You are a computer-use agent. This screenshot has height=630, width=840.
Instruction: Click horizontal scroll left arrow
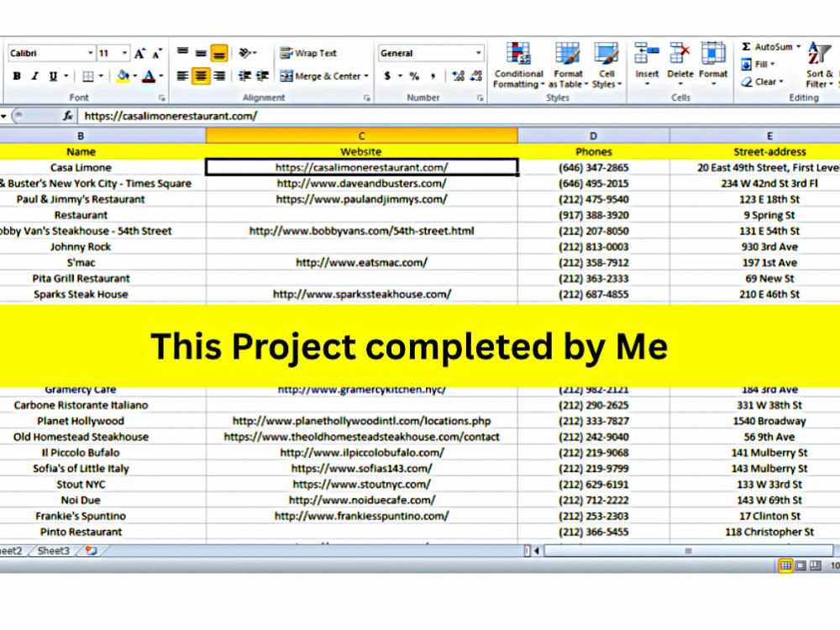click(x=536, y=551)
